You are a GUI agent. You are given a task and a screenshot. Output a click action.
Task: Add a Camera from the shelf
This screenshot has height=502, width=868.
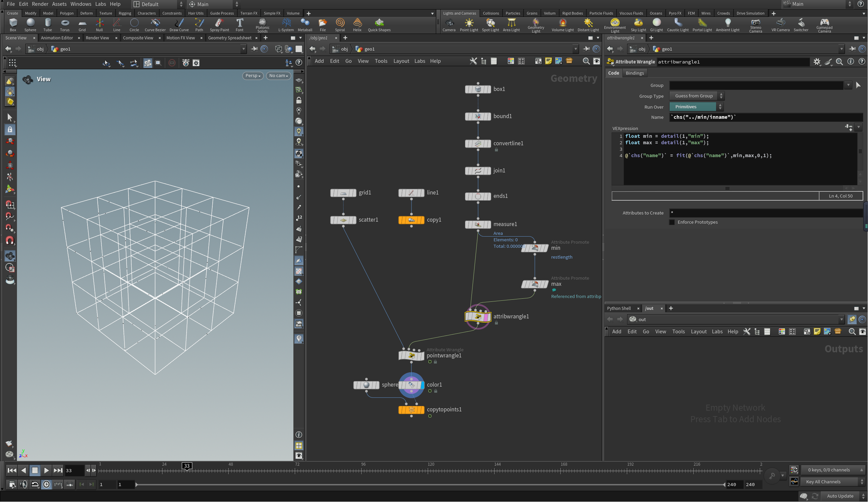(449, 25)
